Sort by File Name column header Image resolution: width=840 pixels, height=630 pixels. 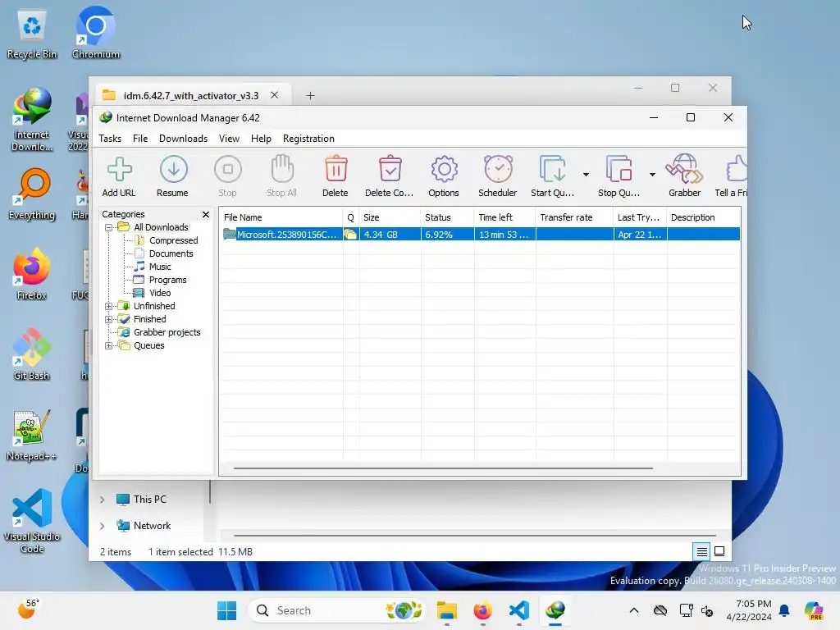(x=281, y=217)
